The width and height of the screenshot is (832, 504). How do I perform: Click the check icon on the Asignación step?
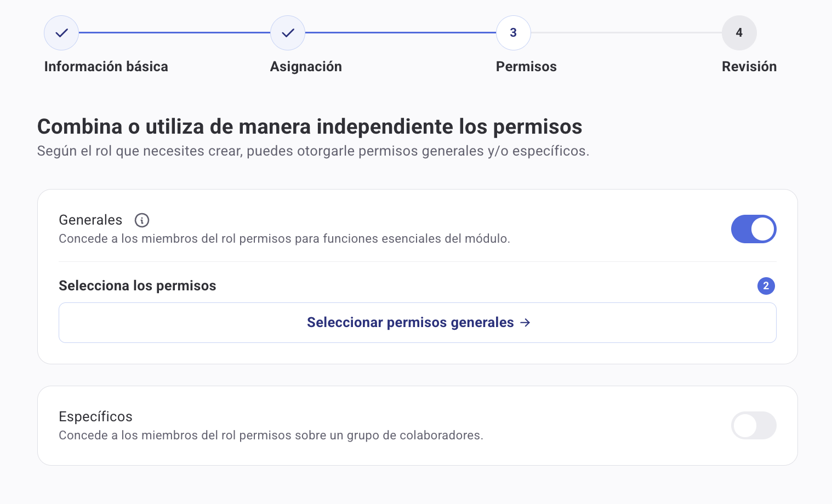287,33
